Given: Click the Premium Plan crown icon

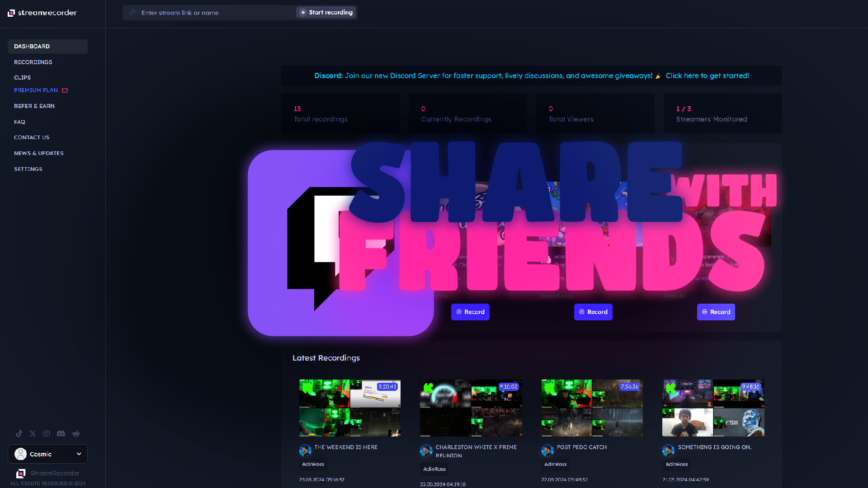Looking at the screenshot, I should click(65, 90).
